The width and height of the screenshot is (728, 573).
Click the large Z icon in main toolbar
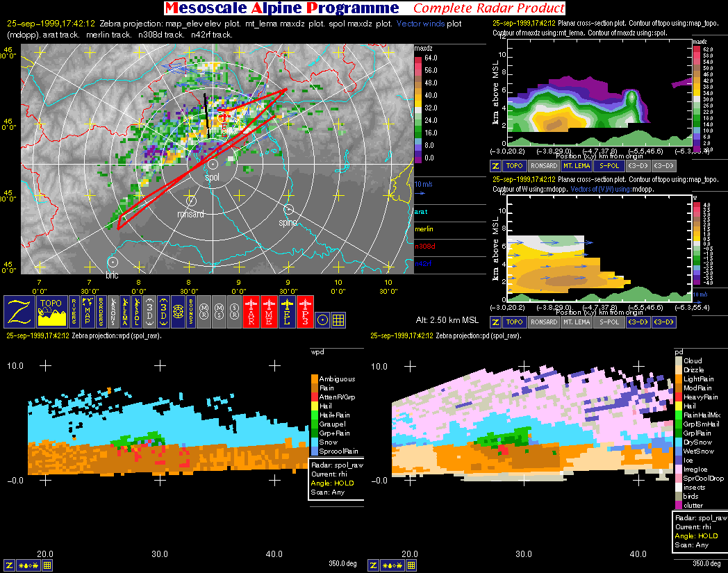click(x=19, y=312)
